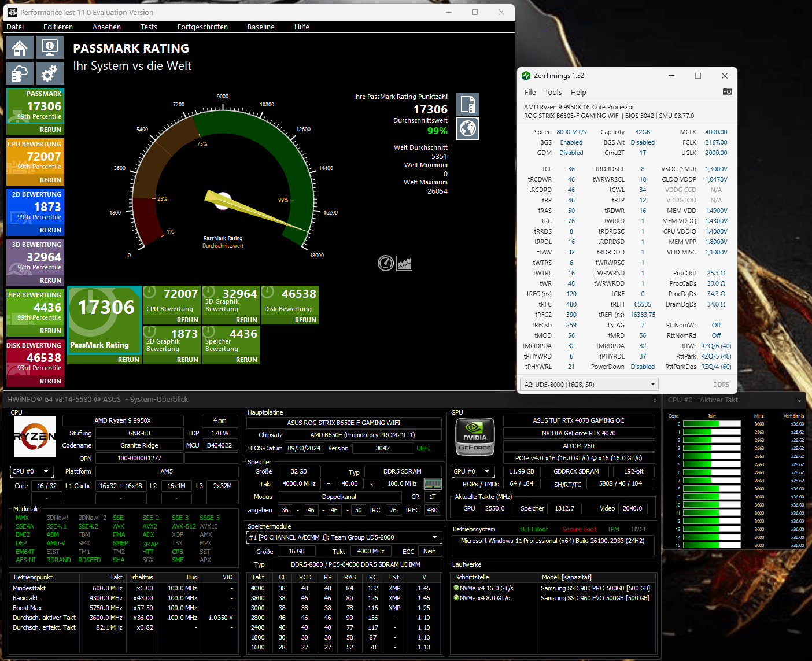Screen dimensions: 812x661
Task: Rerun the sidebar 2D Bewertung 1873 test
Action: 50,230
